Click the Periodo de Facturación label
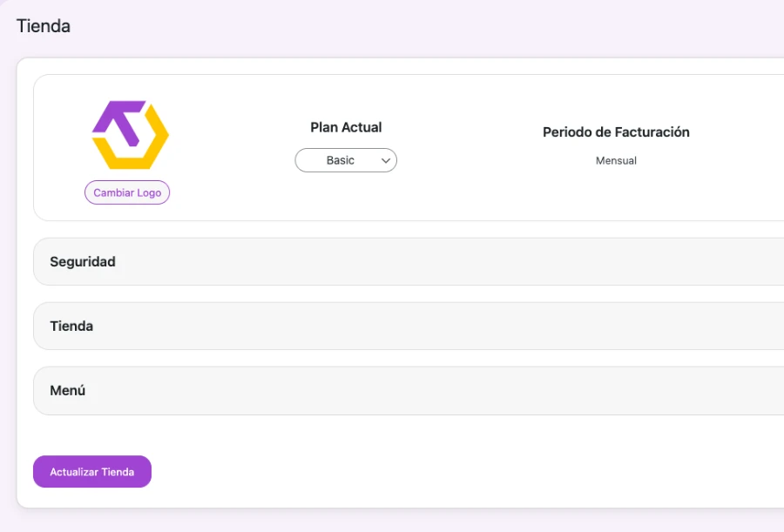This screenshot has width=784, height=532. (x=616, y=132)
